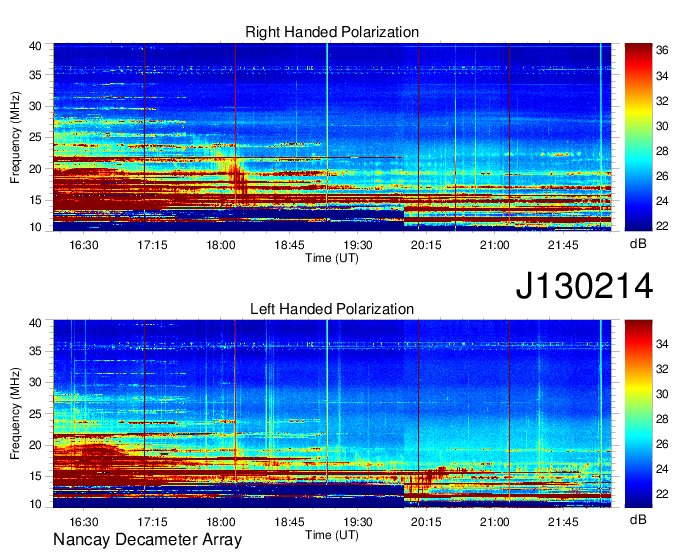Click the 21:00 tick of Right Handed plot
Viewport: 680px width, 552px height.
494,245
